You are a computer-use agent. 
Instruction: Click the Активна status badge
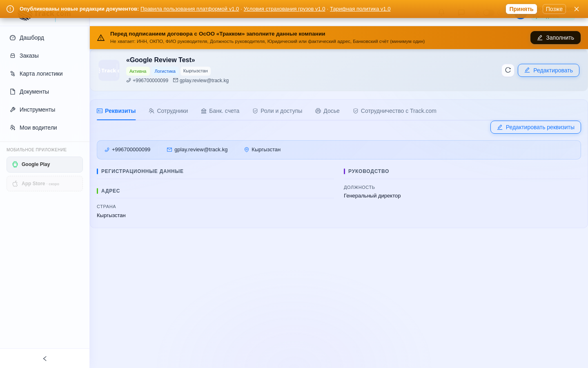(138, 71)
